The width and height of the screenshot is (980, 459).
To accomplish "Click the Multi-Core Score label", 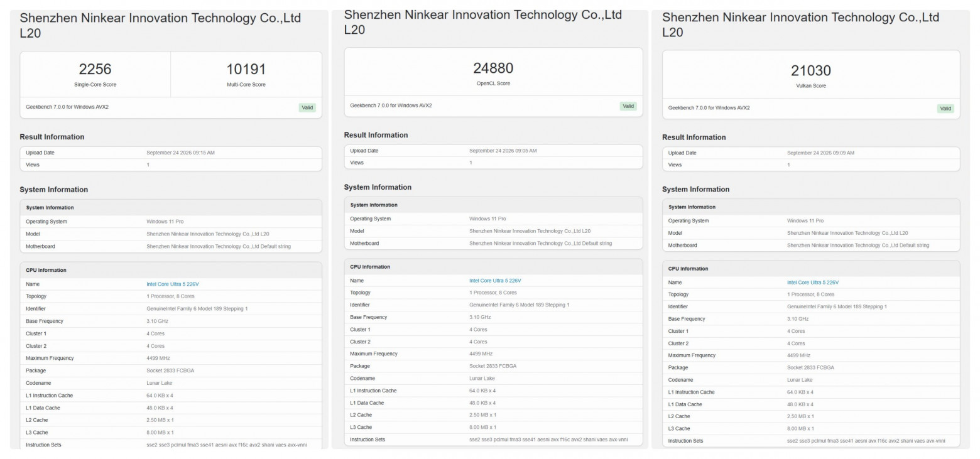I will pyautogui.click(x=246, y=85).
